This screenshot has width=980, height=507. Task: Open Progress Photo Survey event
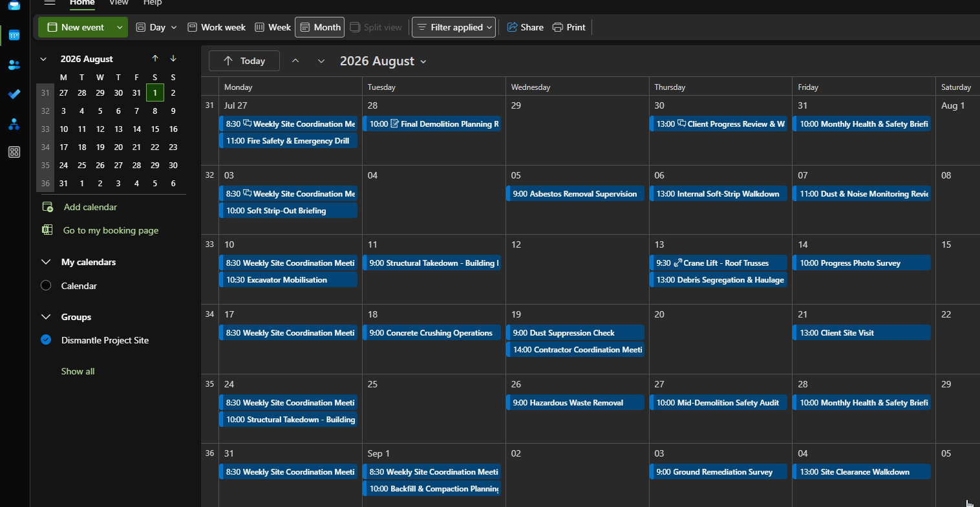click(862, 263)
